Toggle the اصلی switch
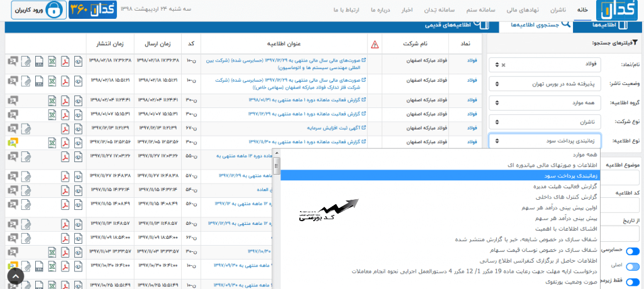Viewport: 644px width, 289px height. coord(633,266)
